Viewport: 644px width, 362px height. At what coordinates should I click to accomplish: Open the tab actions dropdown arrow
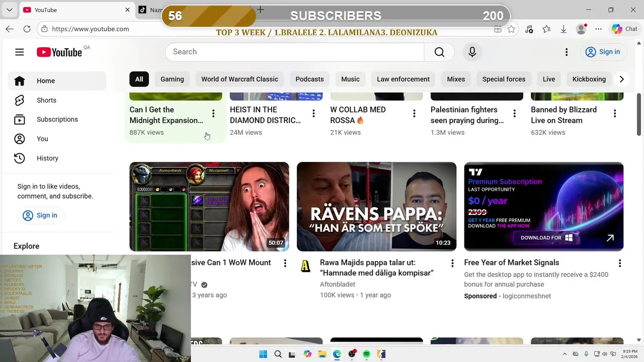coord(10,10)
